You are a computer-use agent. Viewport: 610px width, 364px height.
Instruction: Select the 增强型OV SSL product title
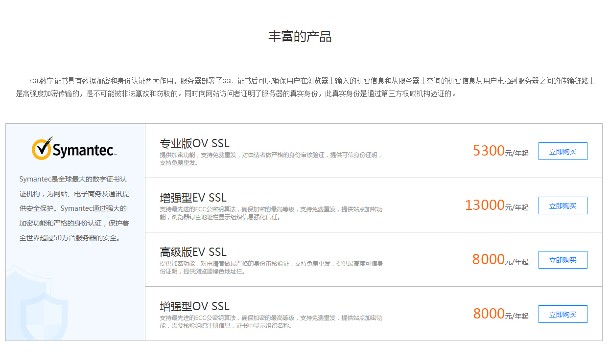(x=194, y=306)
